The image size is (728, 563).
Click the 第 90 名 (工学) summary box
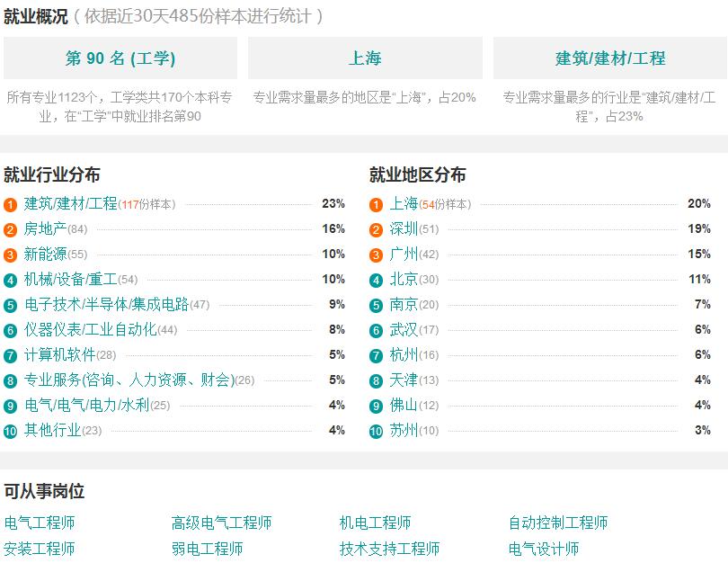[120, 58]
